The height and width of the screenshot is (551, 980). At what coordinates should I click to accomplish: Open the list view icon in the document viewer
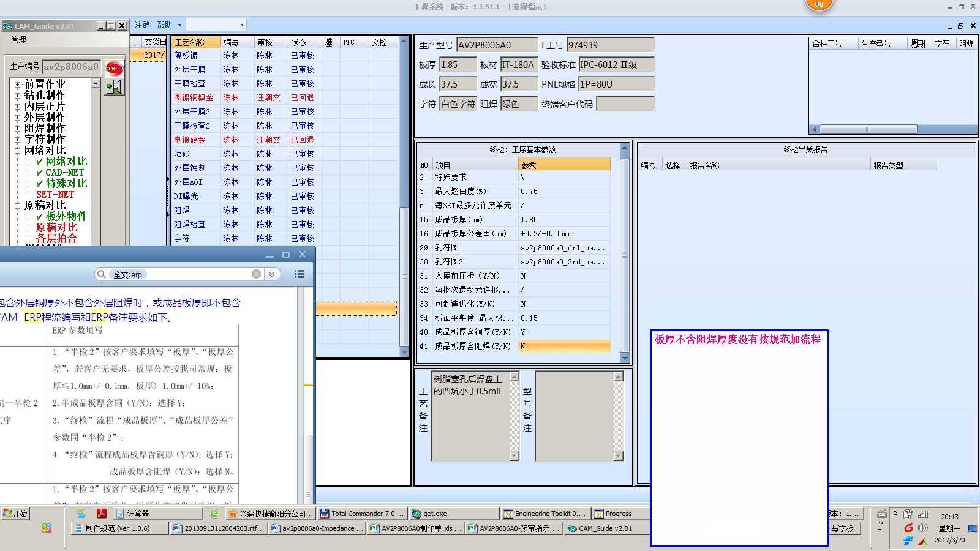tap(300, 274)
